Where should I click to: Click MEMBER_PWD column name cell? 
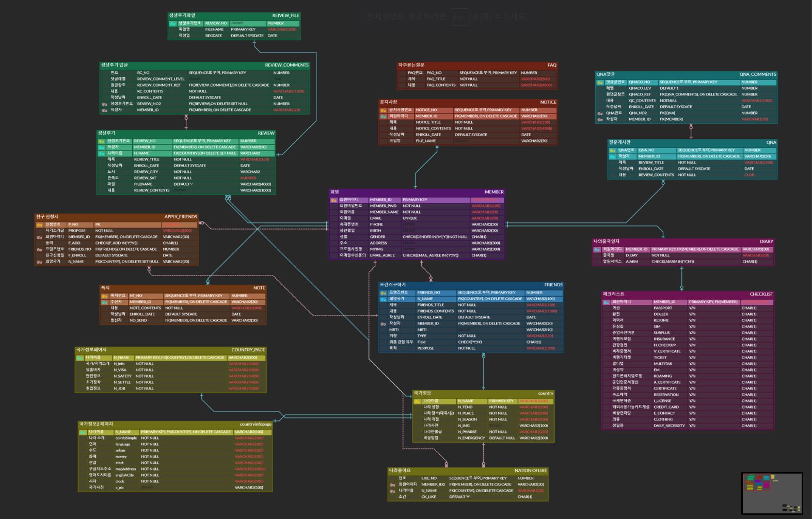383,206
